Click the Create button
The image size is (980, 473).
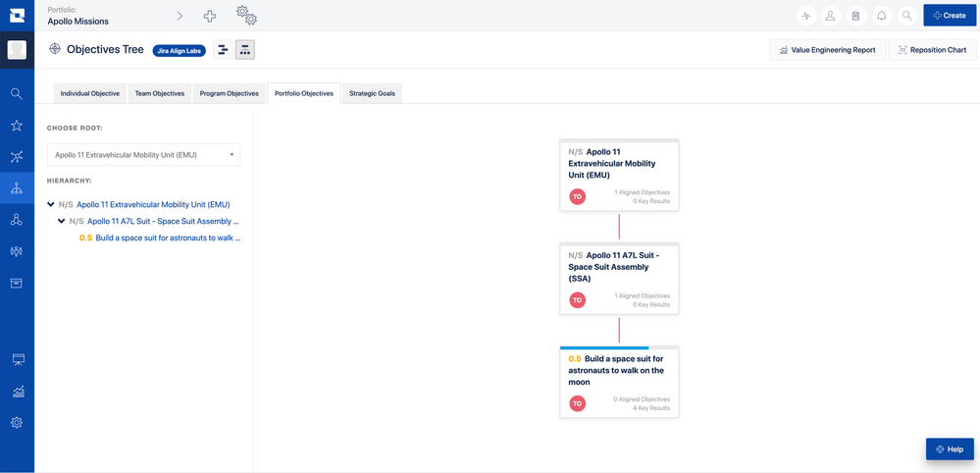[950, 16]
